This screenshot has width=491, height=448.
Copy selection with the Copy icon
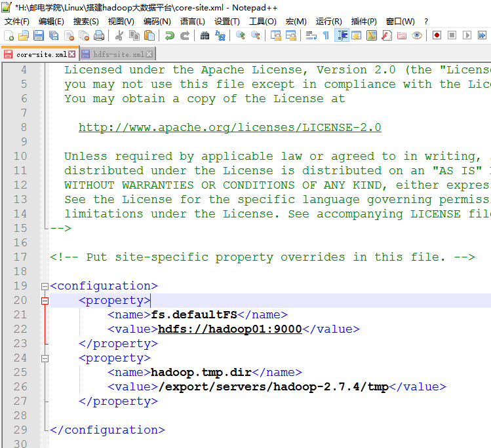point(134,35)
